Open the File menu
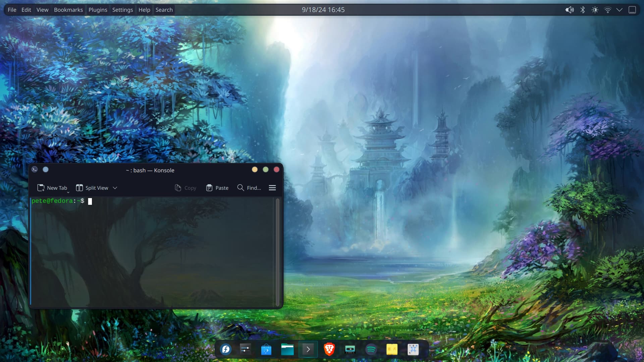 click(12, 10)
